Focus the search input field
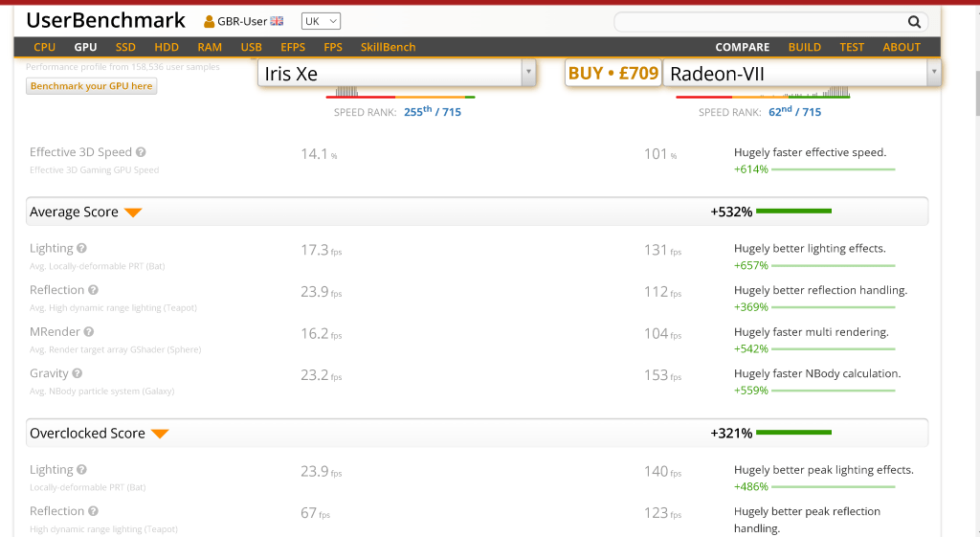980x537 pixels. coord(759,23)
